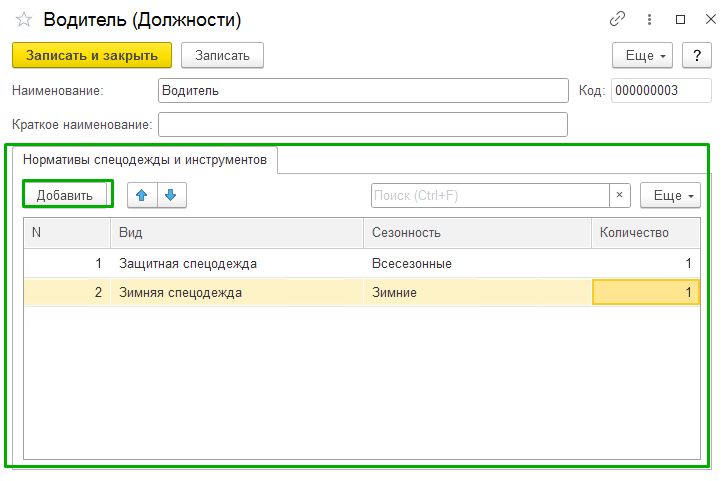The image size is (722, 481).
Task: Focus the Краткое наименование input field
Action: click(x=363, y=124)
